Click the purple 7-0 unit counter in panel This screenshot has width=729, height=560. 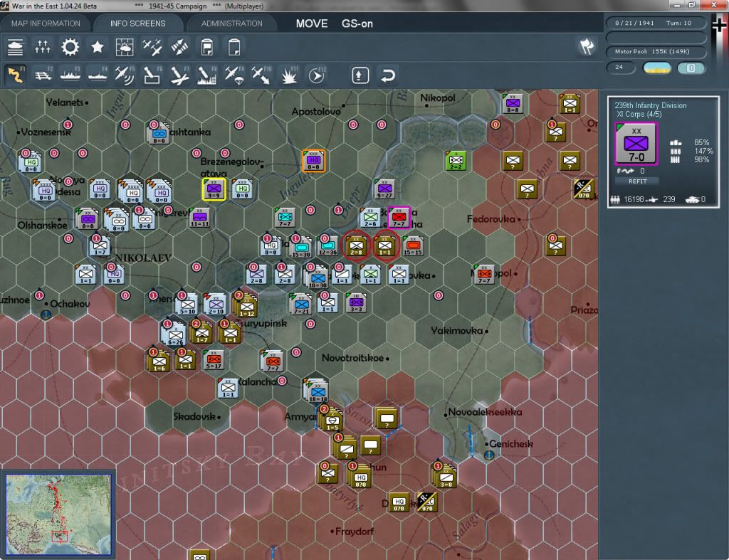point(636,144)
